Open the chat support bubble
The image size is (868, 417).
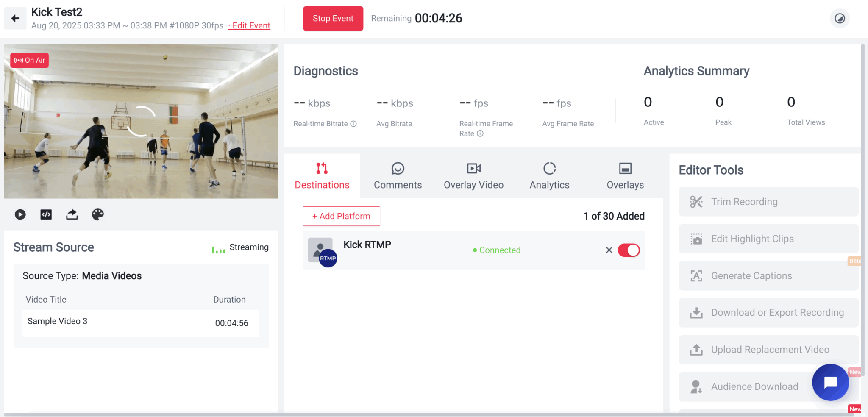point(830,382)
